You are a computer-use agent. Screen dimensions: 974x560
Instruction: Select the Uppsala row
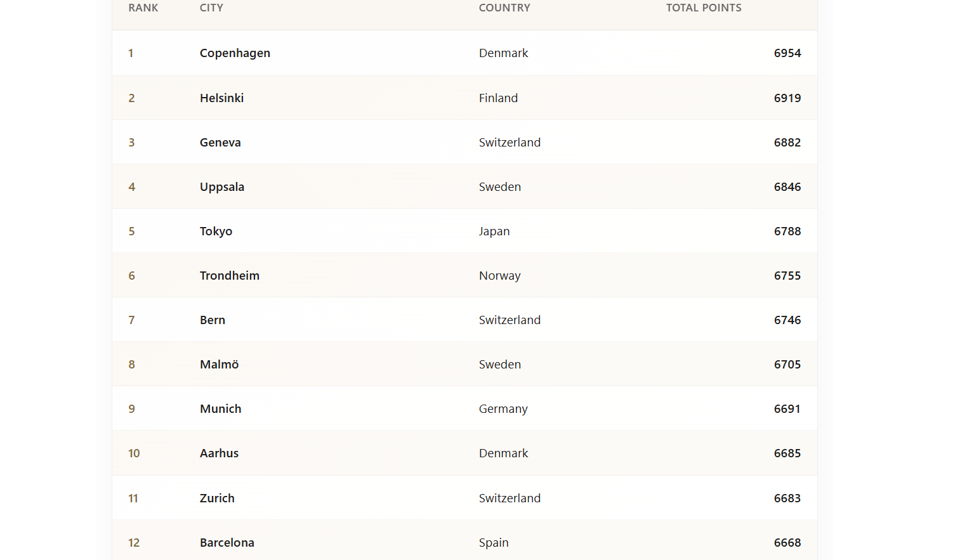[x=464, y=186]
